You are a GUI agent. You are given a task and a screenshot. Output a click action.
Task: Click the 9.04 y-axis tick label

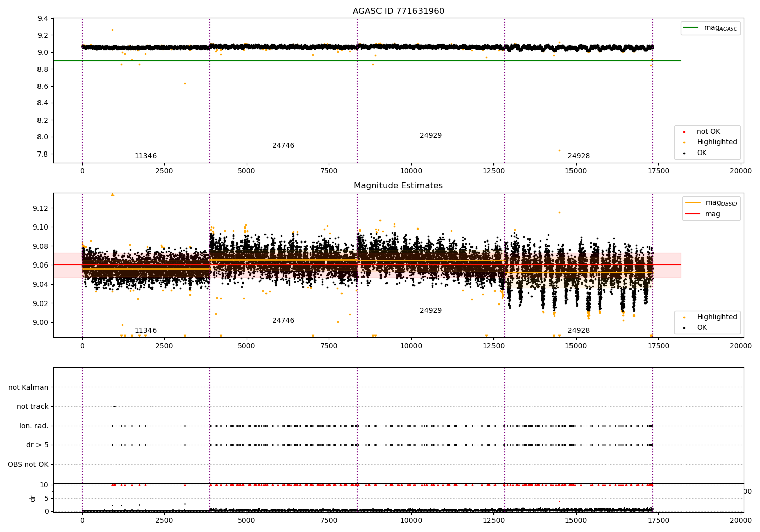(41, 285)
